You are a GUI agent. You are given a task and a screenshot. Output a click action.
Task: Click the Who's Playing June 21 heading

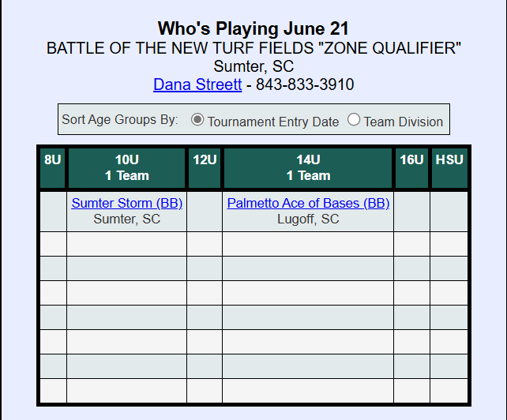click(x=253, y=29)
